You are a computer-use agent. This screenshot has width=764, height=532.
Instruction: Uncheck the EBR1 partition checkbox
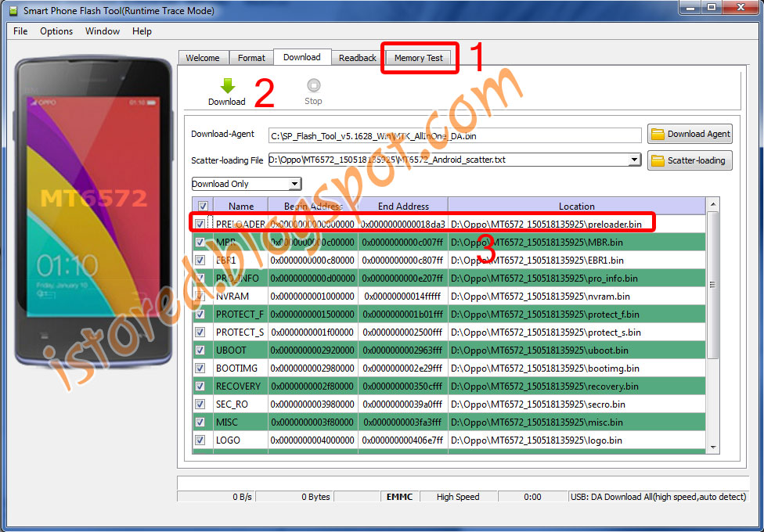point(200,261)
